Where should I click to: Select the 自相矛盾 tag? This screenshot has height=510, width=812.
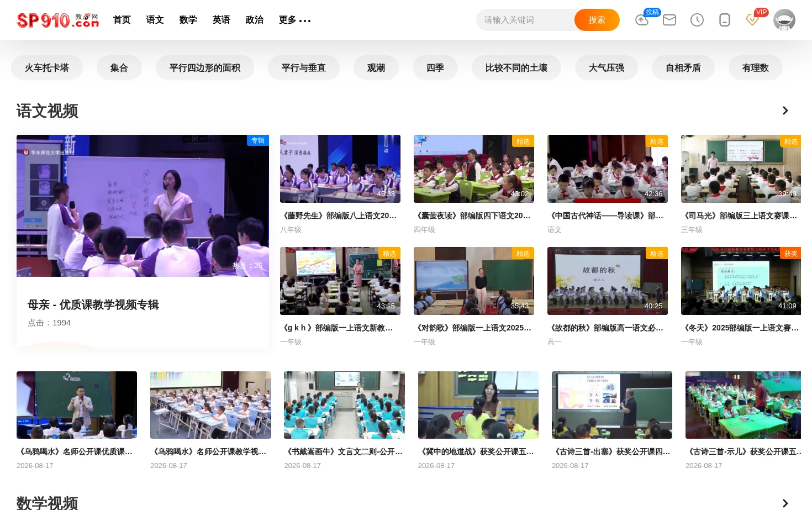[683, 67]
